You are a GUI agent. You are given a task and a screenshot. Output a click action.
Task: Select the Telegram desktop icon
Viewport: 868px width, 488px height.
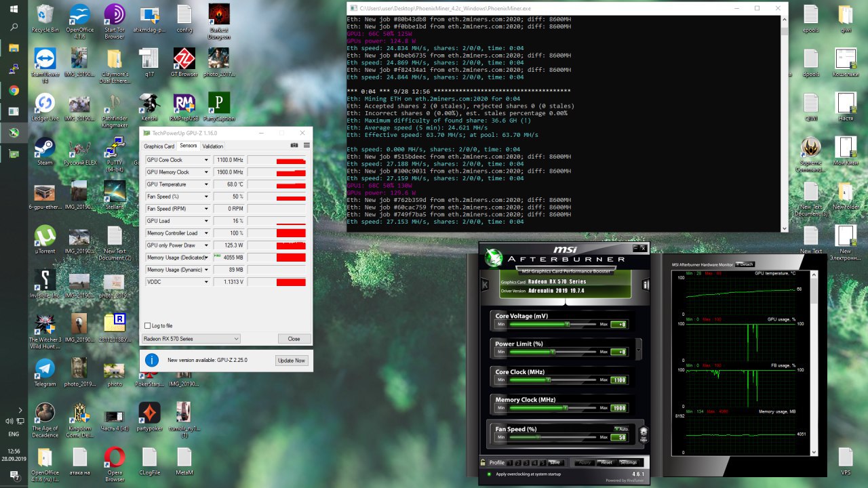[x=45, y=373]
